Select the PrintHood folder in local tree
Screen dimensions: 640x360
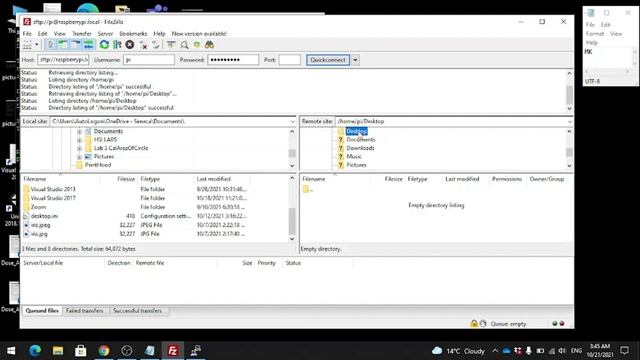98,165
